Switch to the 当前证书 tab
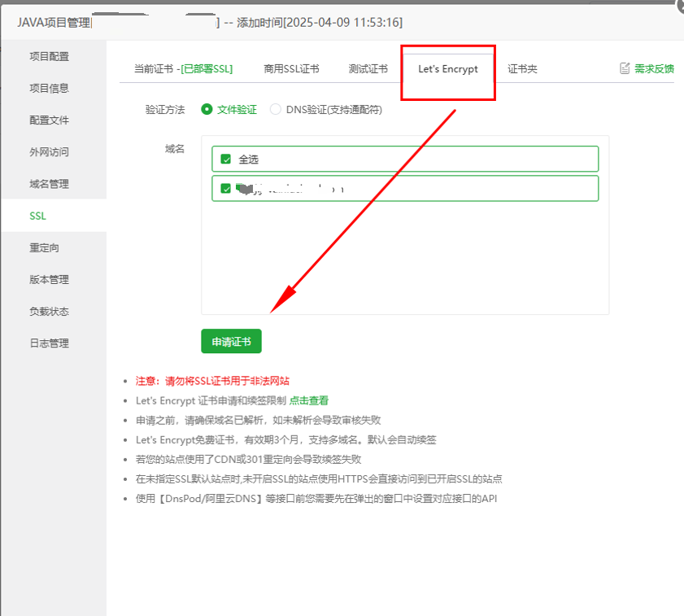This screenshot has height=616, width=684. 183,69
